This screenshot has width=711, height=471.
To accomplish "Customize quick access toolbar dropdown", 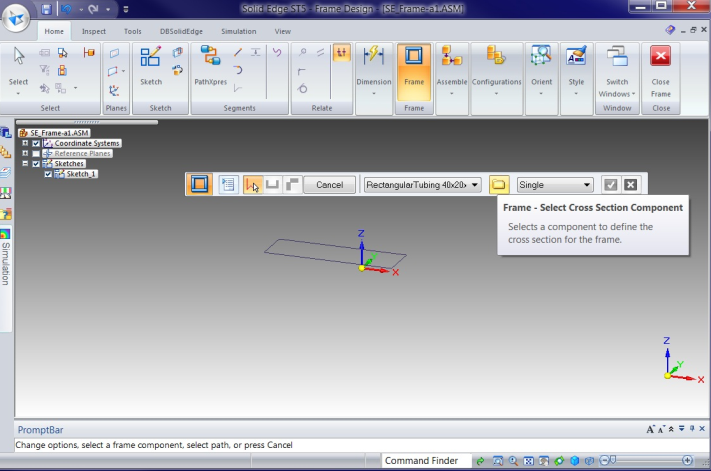I will (126, 9).
